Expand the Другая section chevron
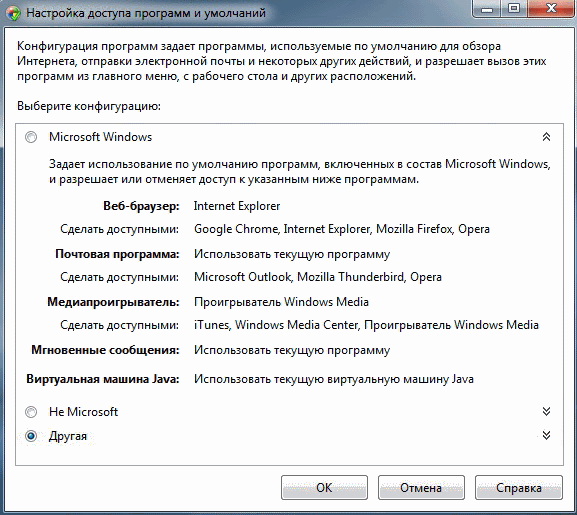 click(x=546, y=436)
